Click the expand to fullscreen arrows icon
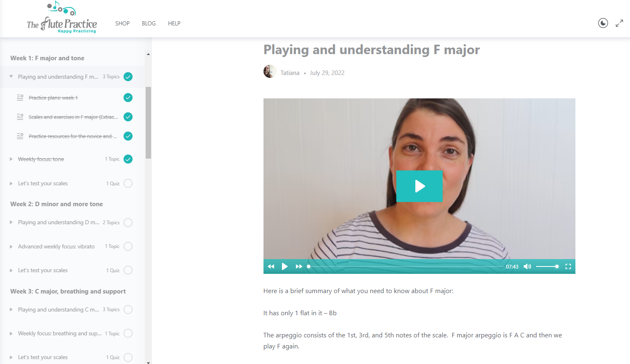630x364 pixels. [x=619, y=23]
